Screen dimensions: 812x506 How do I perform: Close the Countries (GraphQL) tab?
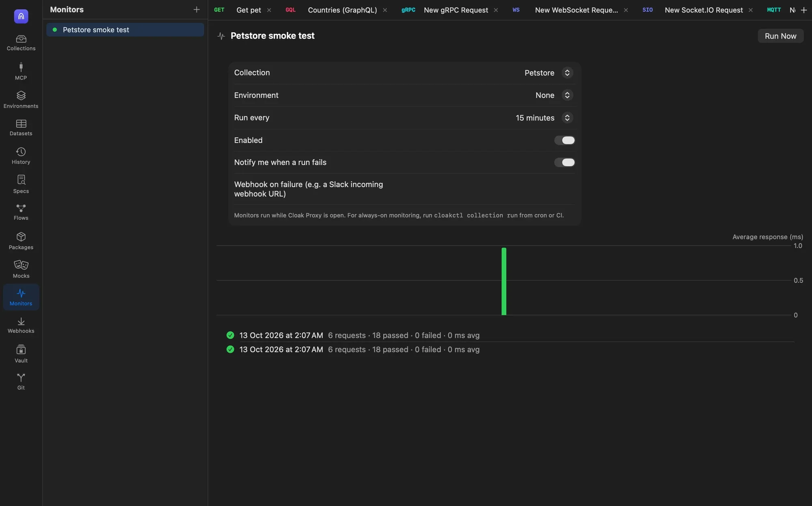tap(385, 10)
